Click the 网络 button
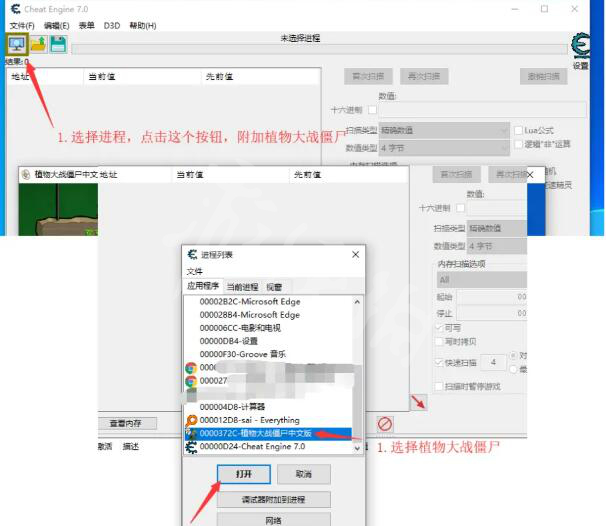Screen dimensions: 606x526 (x=274, y=520)
